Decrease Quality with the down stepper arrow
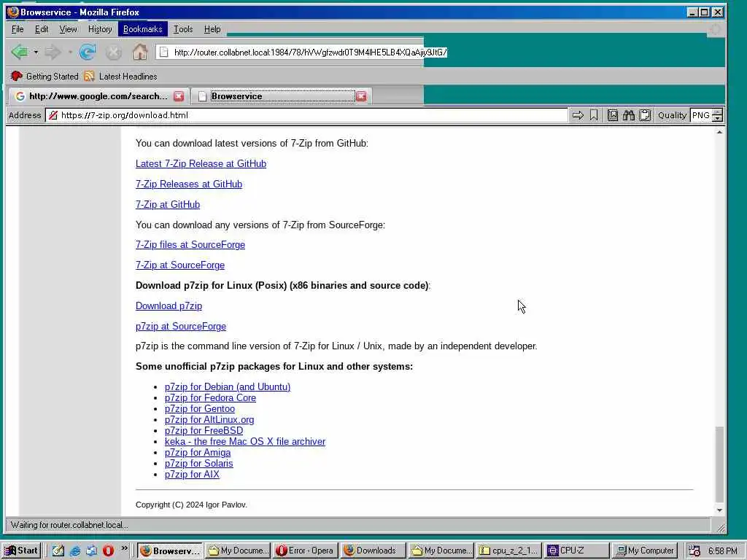Image resolution: width=747 pixels, height=560 pixels. (718, 118)
